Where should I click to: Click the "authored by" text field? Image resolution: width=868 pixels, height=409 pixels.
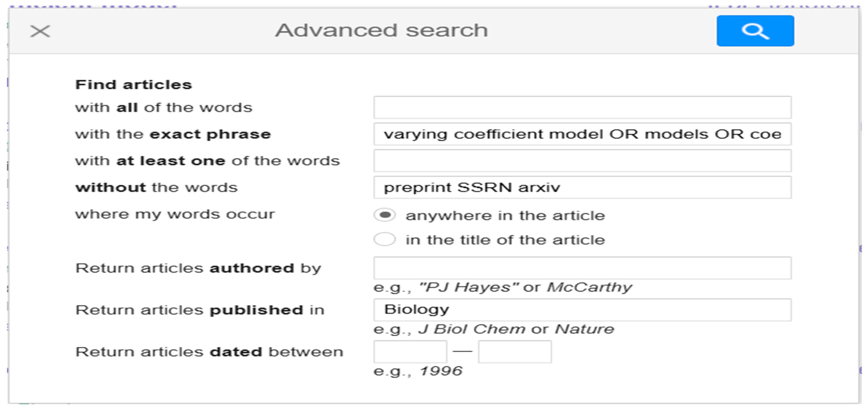click(582, 268)
